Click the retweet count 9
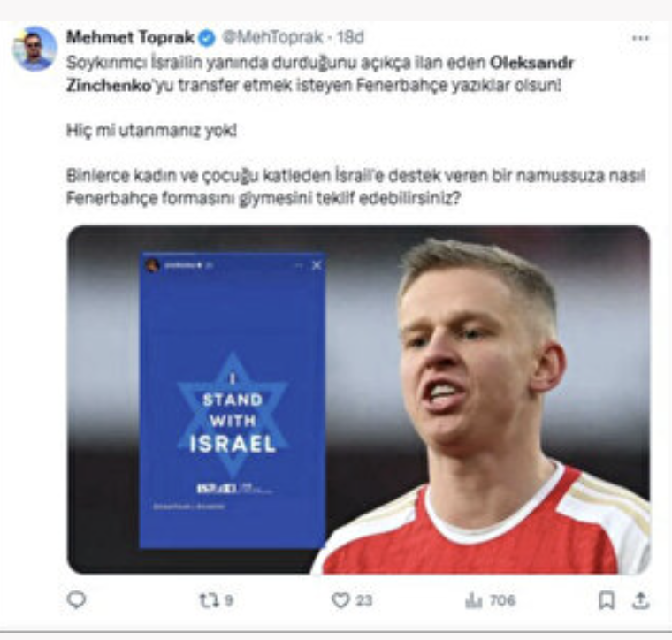 point(229,600)
